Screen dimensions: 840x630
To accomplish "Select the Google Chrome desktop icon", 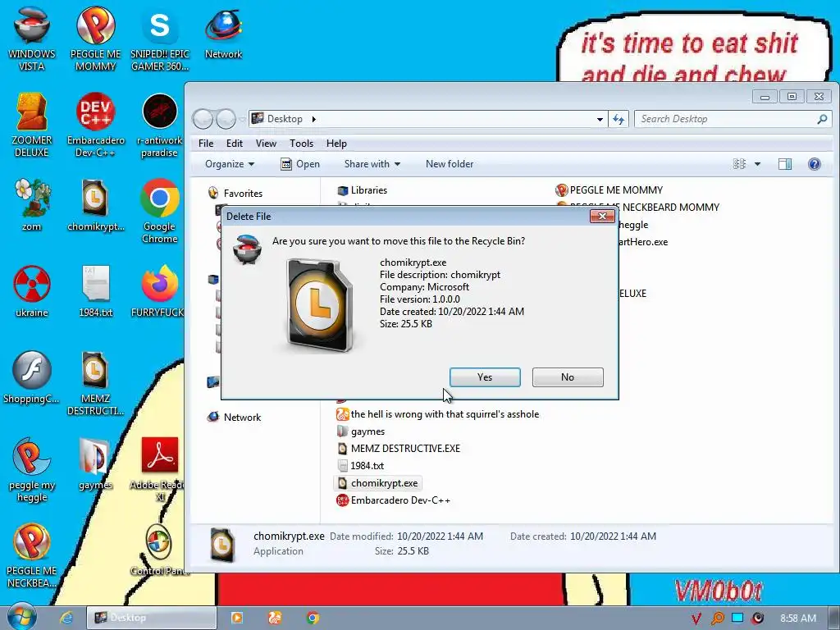I will (x=160, y=211).
